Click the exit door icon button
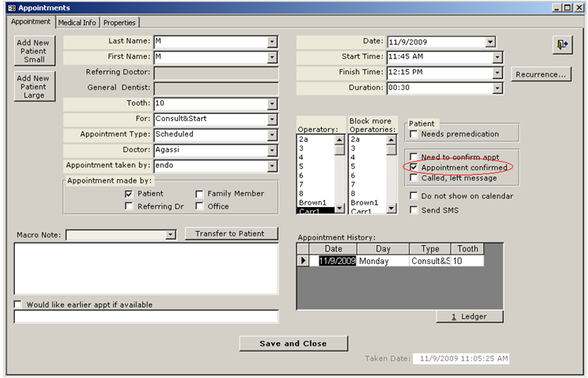 561,45
